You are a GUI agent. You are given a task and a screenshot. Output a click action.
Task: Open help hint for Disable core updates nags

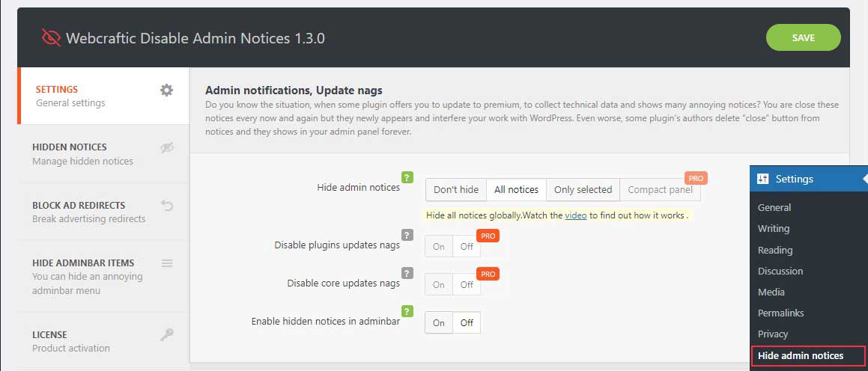(407, 272)
